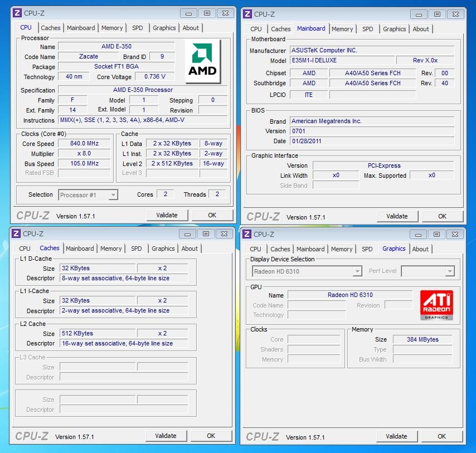Click the Instructions field listing MMX and SSE

click(143, 120)
